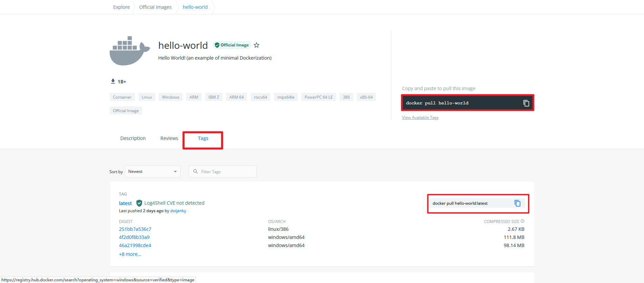Select the 386 category chip
Image resolution: width=644 pixels, height=283 pixels.
pos(347,97)
